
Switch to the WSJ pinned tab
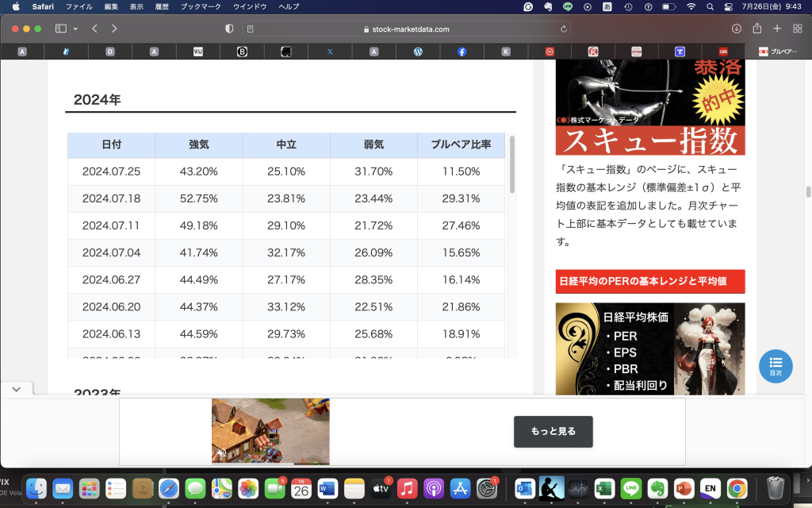point(198,52)
